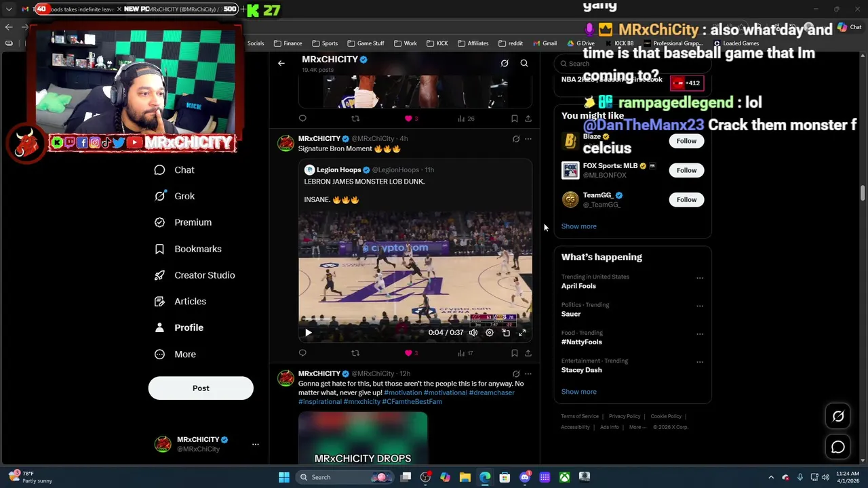Viewport: 868px width, 488px height.
Task: Unlike the top post with 26 views
Action: (408, 119)
